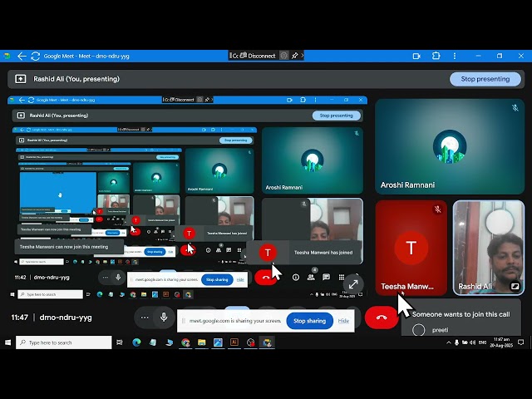The image size is (532, 399).
Task: Open the Windows notification center icon
Action: point(521,342)
